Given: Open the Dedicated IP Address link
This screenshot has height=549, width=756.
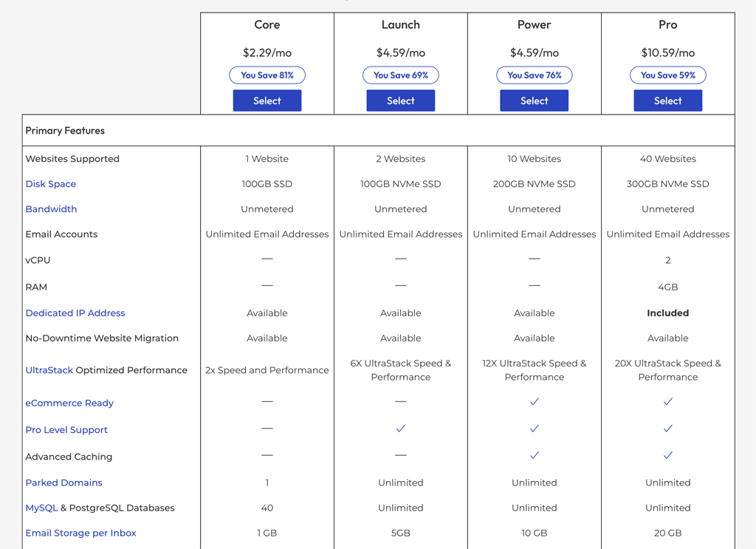Looking at the screenshot, I should 75,313.
